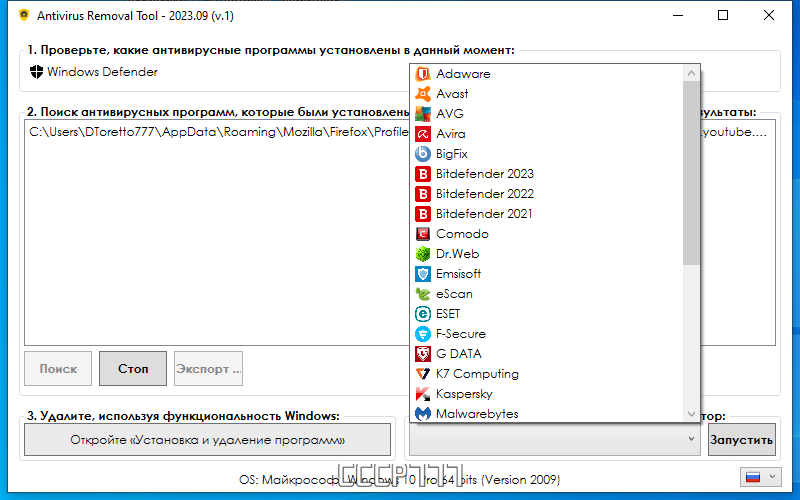Select the Emsisoft entry

coord(546,274)
